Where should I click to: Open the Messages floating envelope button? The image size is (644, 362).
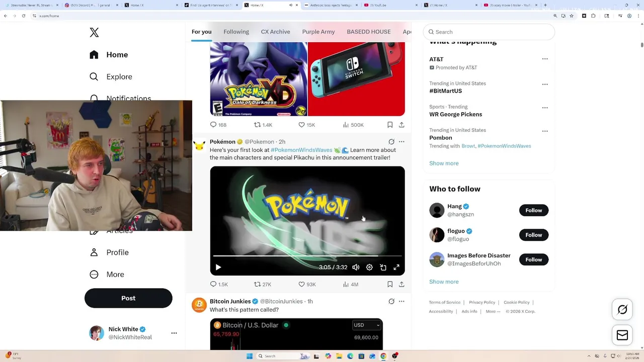622,335
